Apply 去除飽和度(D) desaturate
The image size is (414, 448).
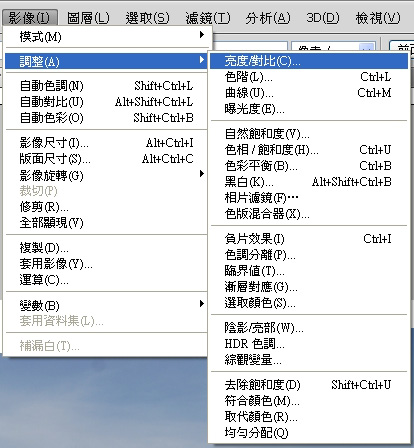(x=309, y=385)
